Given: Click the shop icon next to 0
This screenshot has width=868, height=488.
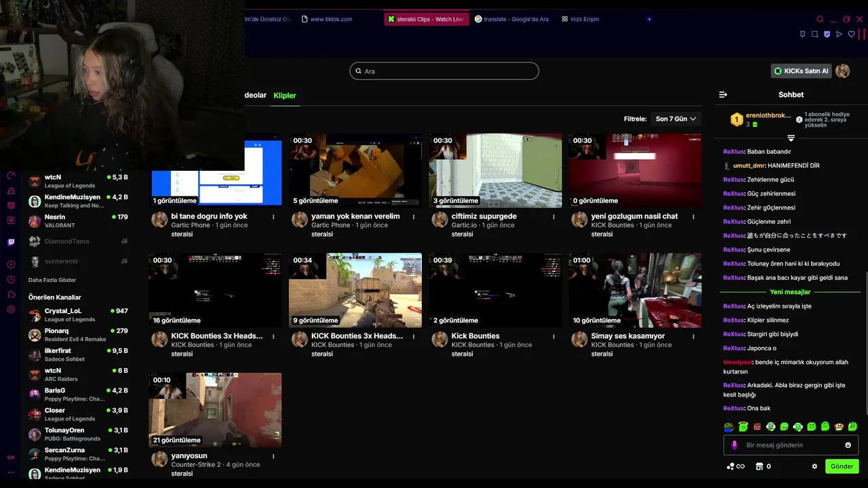Looking at the screenshot, I should [x=759, y=466].
